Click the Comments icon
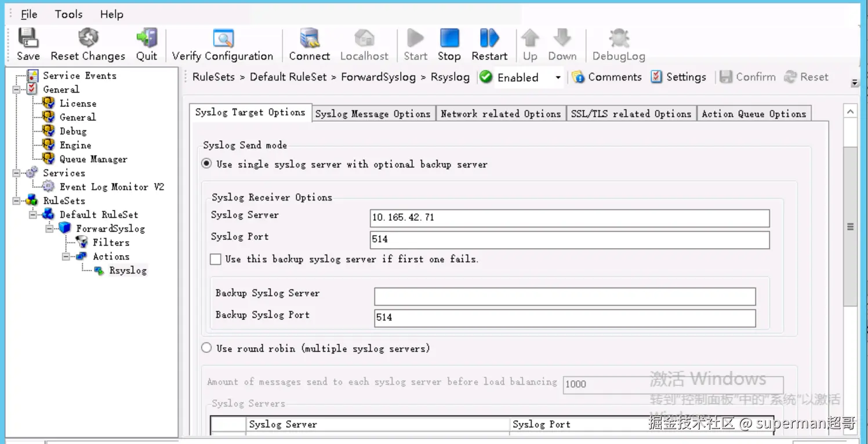868x444 pixels. (x=578, y=77)
